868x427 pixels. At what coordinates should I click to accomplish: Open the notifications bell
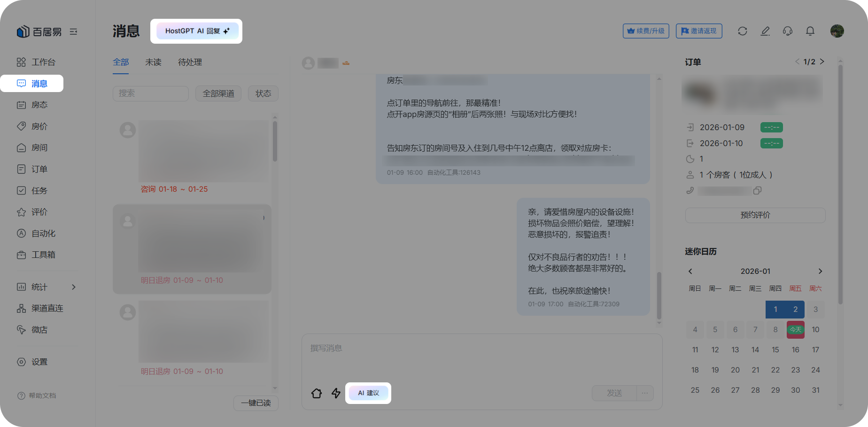click(810, 31)
